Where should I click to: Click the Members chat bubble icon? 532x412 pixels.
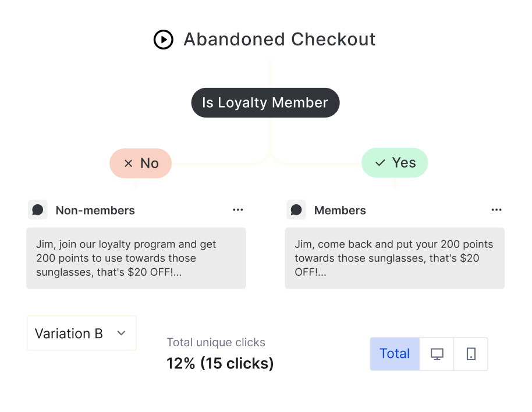pos(296,210)
